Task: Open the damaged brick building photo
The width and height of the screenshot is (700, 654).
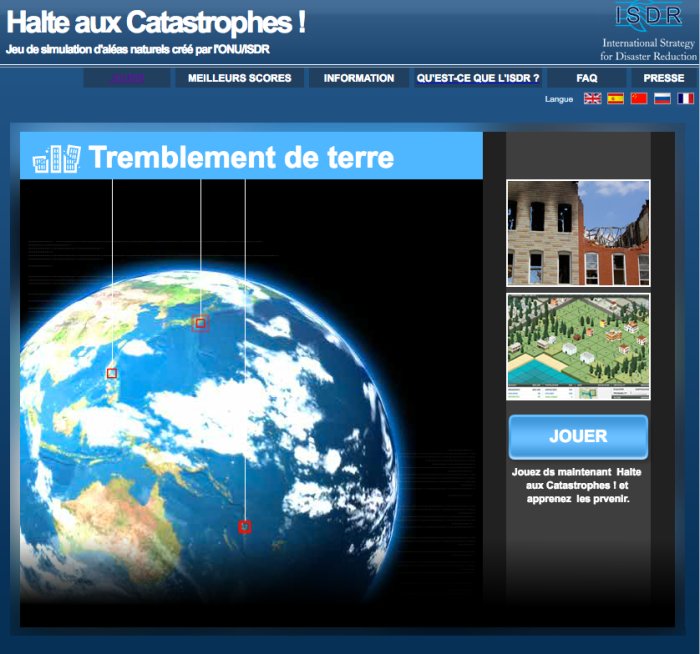Action: tap(578, 233)
